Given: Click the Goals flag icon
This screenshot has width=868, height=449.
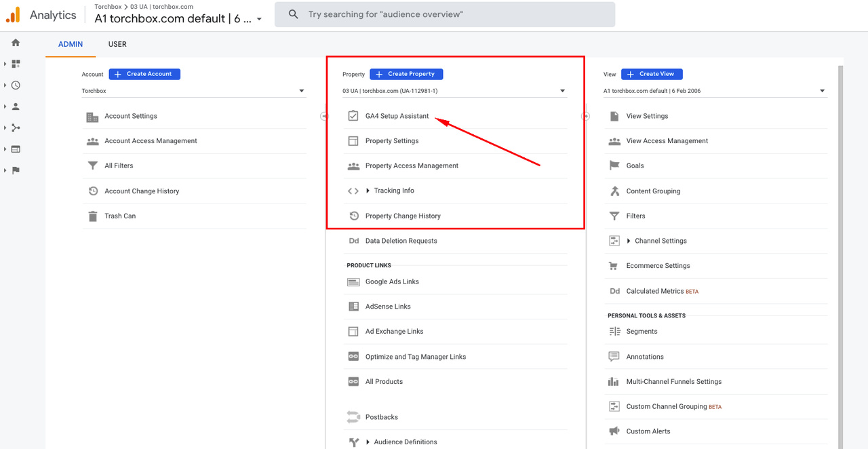Looking at the screenshot, I should pyautogui.click(x=614, y=166).
